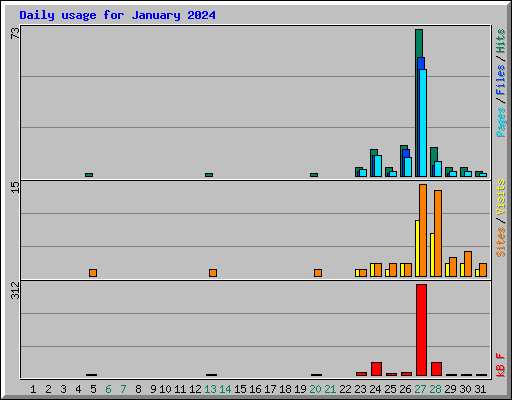Select the orange Sites bar for day 30

click(x=468, y=264)
